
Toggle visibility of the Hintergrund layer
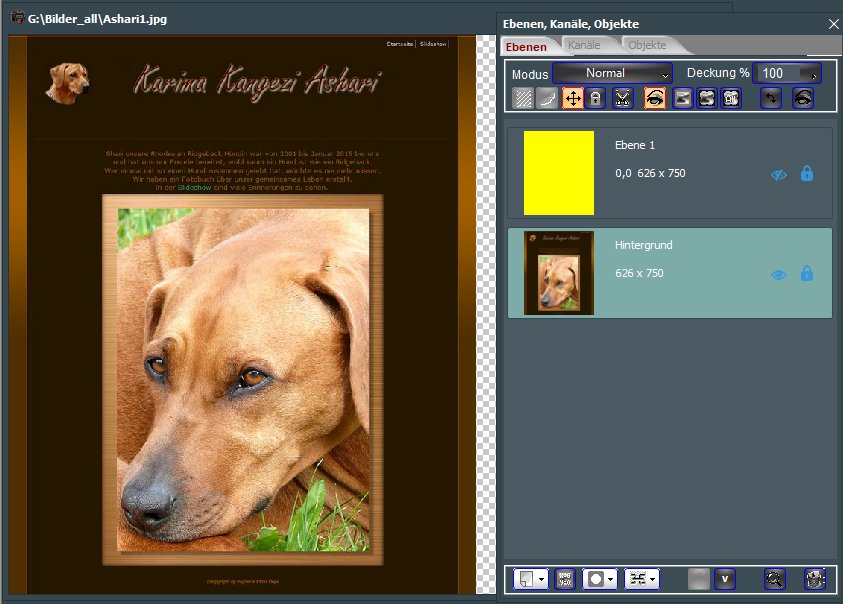pos(779,273)
